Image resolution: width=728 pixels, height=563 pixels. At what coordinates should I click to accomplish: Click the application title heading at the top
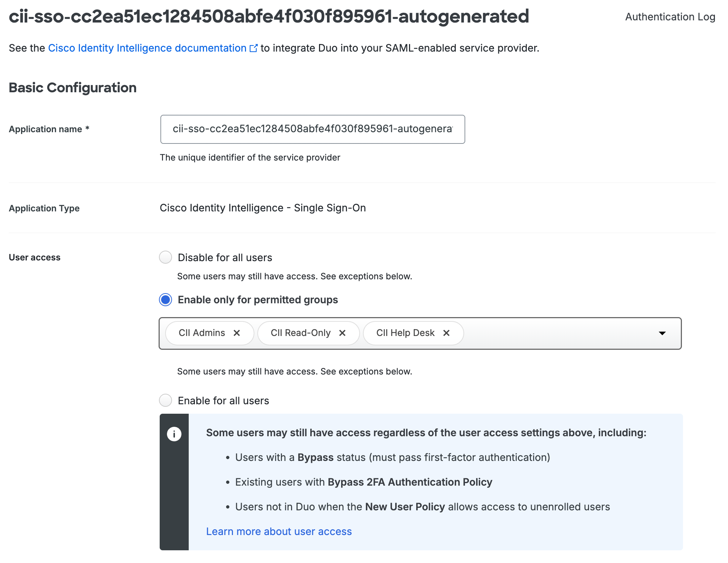point(269,16)
